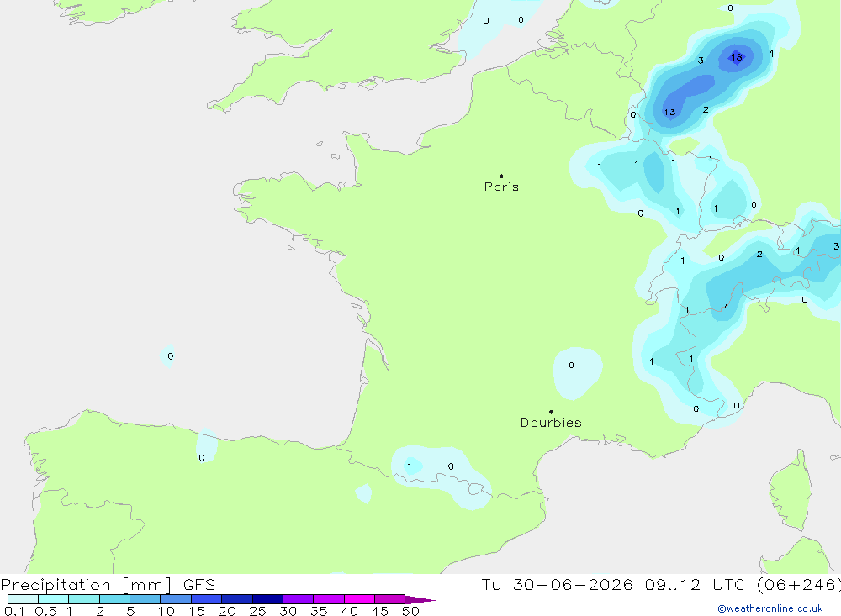The height and width of the screenshot is (616, 841).
Task: Open the weatheronline.co.uk copyright link
Action: tap(770, 608)
